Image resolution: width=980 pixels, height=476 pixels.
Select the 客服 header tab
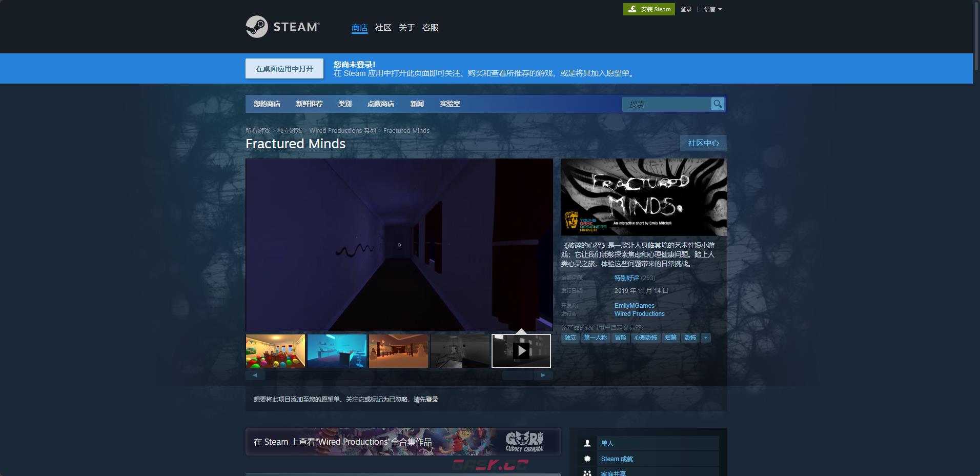[x=430, y=28]
